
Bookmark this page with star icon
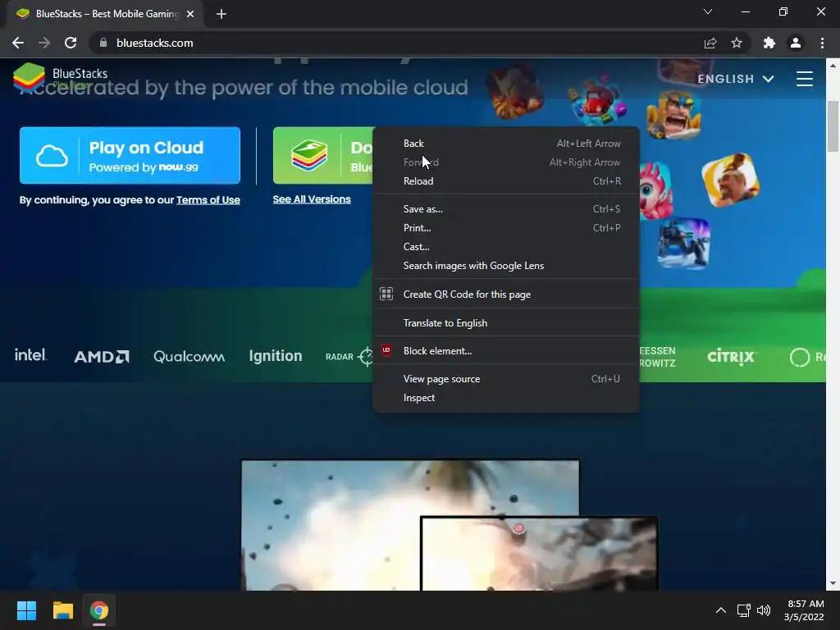point(737,43)
